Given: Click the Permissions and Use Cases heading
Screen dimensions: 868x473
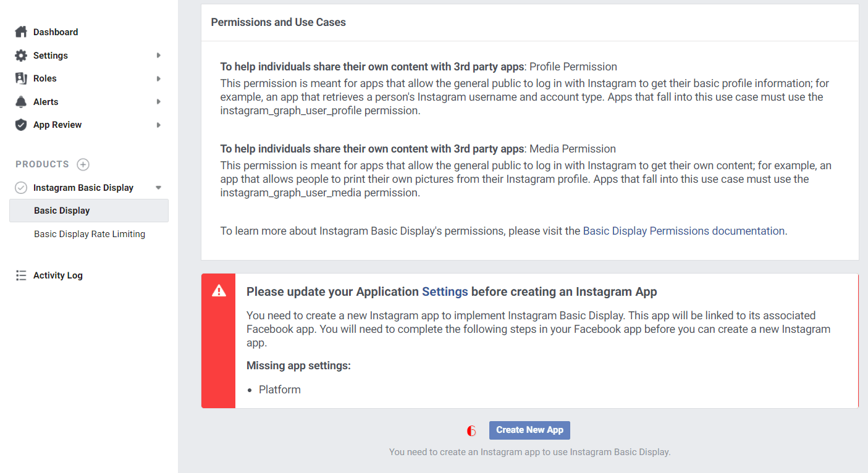Looking at the screenshot, I should pos(279,22).
